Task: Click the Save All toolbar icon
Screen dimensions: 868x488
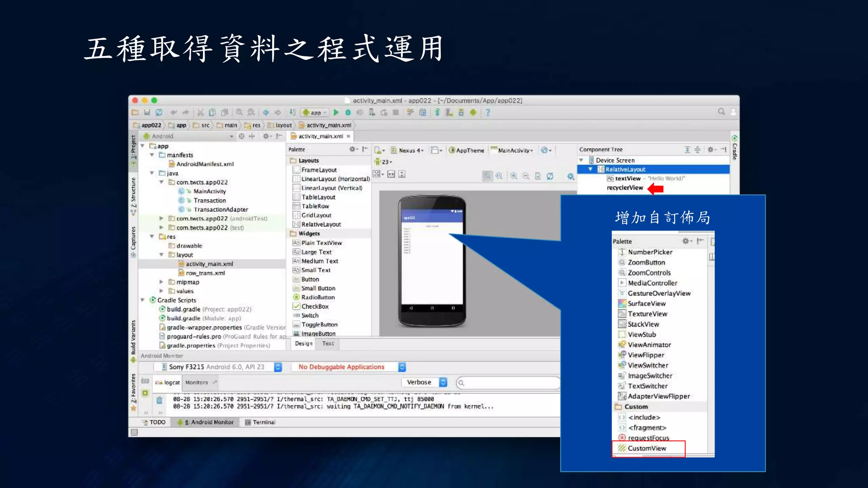Action: 147,113
